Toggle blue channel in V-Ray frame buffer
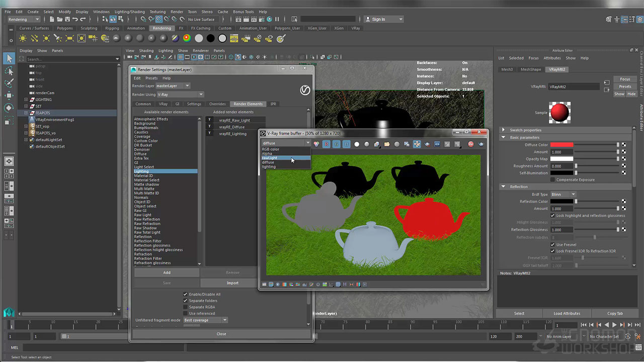Viewport: 644px width, 362px height. 346,144
